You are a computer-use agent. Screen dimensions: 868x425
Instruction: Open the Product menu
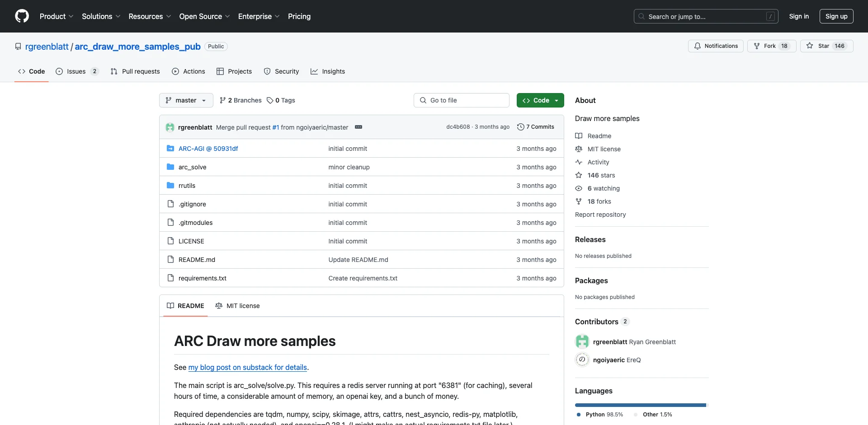(56, 16)
